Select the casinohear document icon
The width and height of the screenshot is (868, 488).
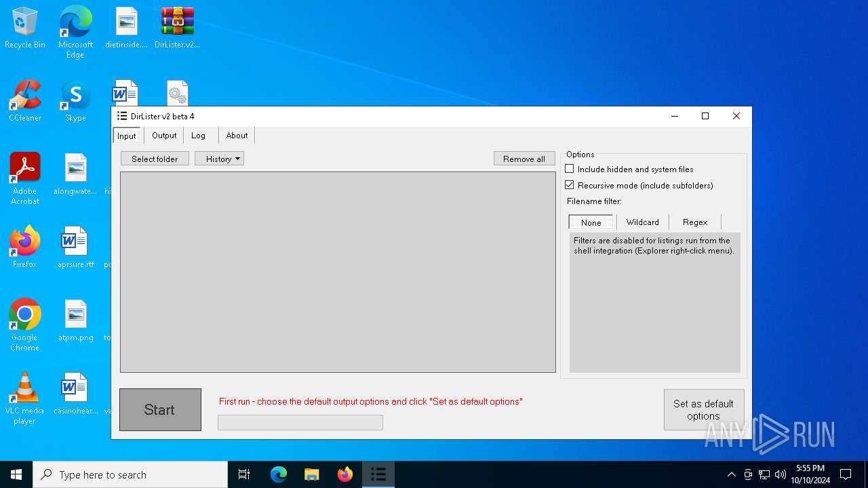pyautogui.click(x=75, y=394)
